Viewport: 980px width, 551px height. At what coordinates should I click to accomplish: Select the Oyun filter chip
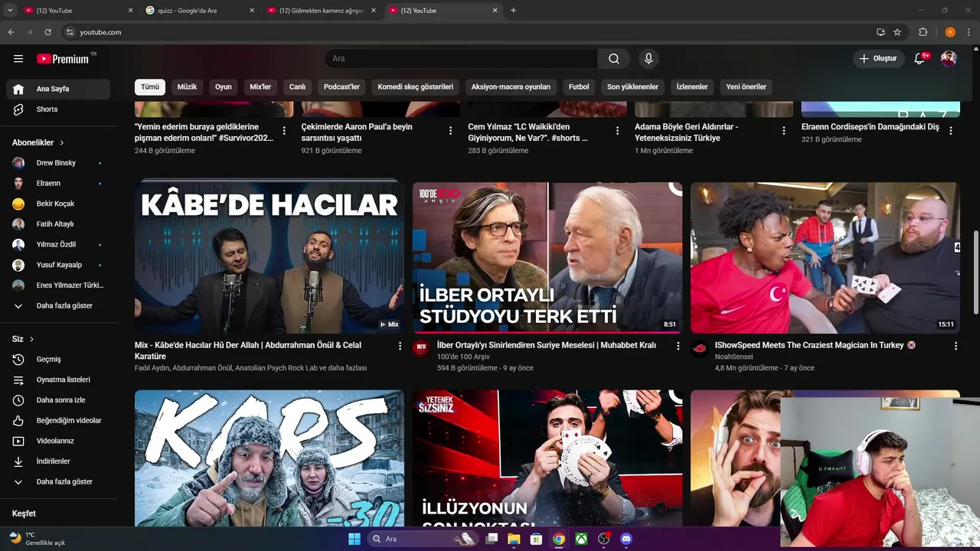point(223,87)
